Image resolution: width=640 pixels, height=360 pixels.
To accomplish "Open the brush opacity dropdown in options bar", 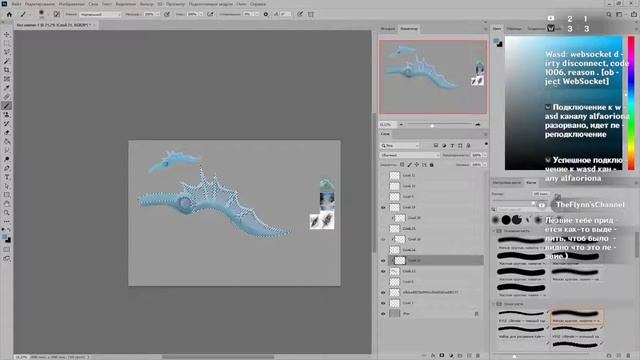I will coord(158,14).
